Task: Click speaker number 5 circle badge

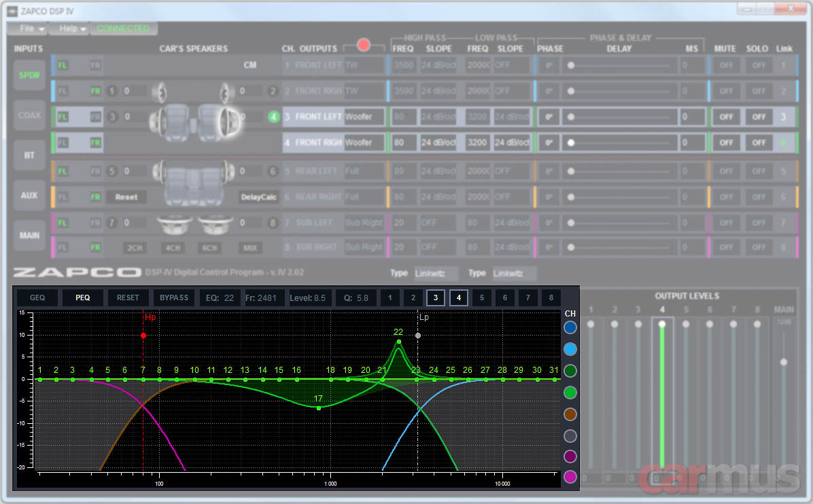Action: coord(111,171)
